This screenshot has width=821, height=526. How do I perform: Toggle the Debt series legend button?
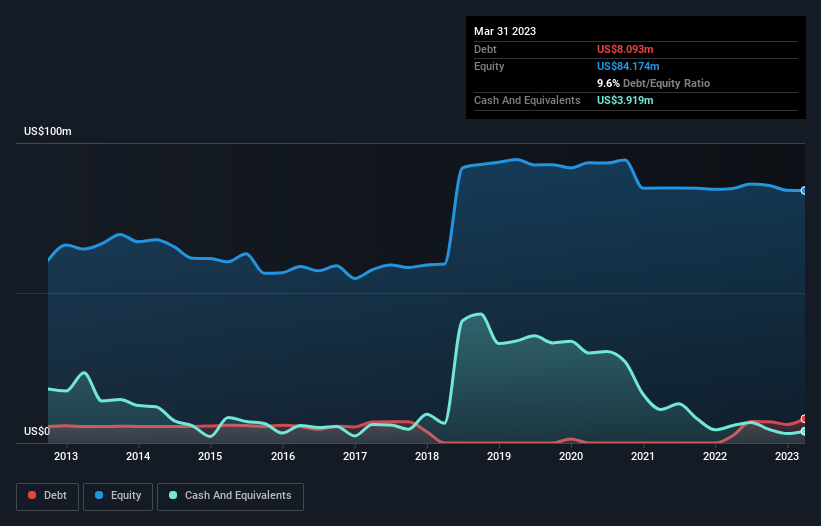(x=48, y=496)
